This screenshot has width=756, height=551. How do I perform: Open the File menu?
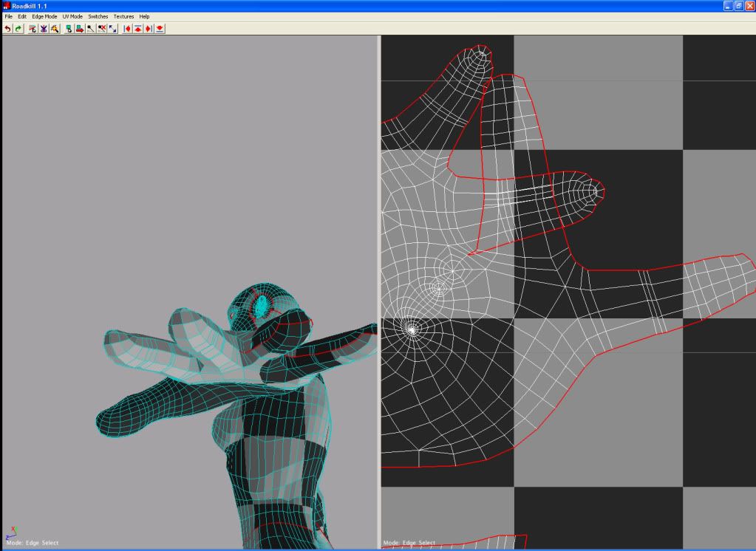click(9, 16)
